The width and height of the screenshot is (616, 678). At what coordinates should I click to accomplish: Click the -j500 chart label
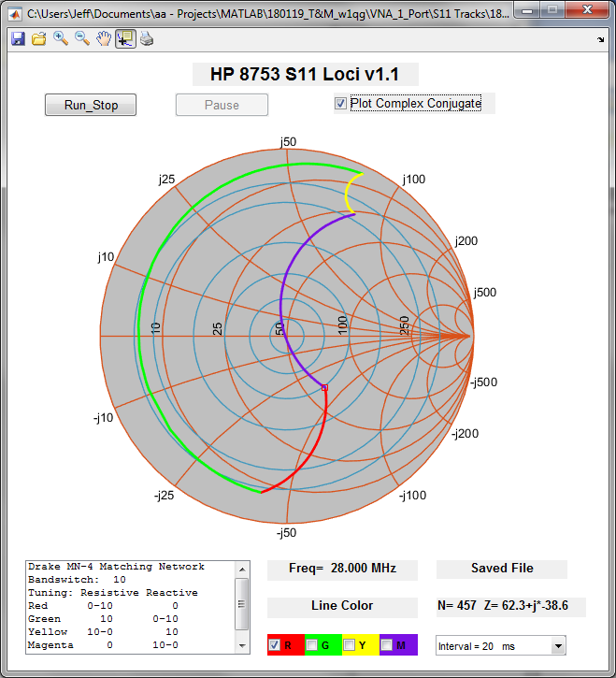click(484, 382)
